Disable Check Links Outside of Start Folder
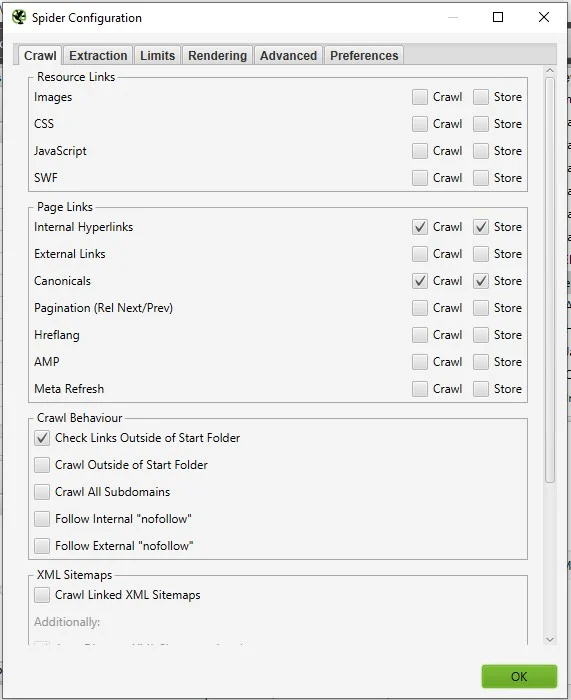This screenshot has height=700, width=571. point(42,438)
